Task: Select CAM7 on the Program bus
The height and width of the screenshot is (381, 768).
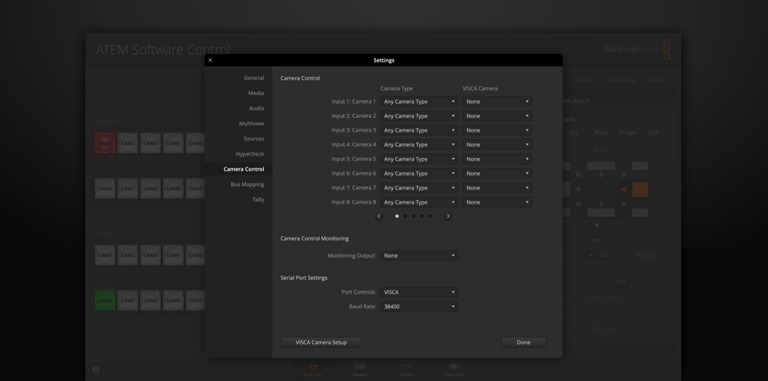Action: (x=128, y=189)
